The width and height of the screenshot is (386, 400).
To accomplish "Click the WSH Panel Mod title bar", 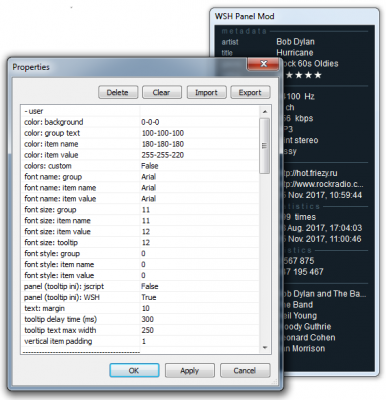I will tap(295, 16).
